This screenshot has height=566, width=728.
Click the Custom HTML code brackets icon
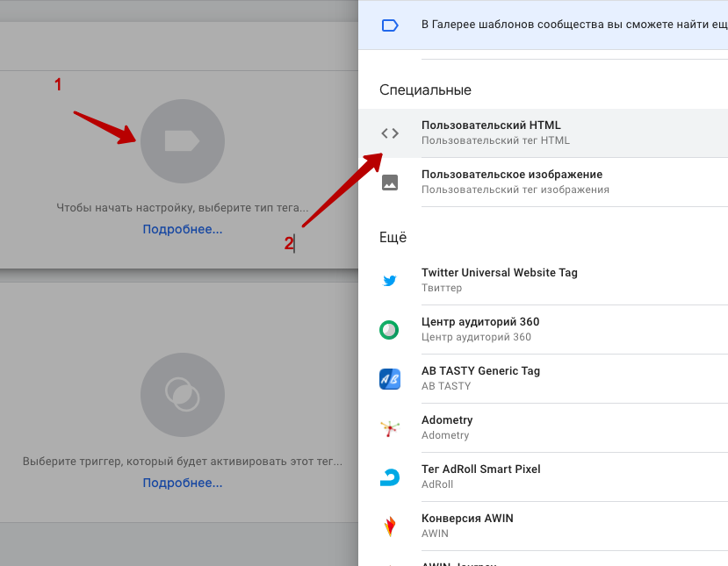point(390,133)
